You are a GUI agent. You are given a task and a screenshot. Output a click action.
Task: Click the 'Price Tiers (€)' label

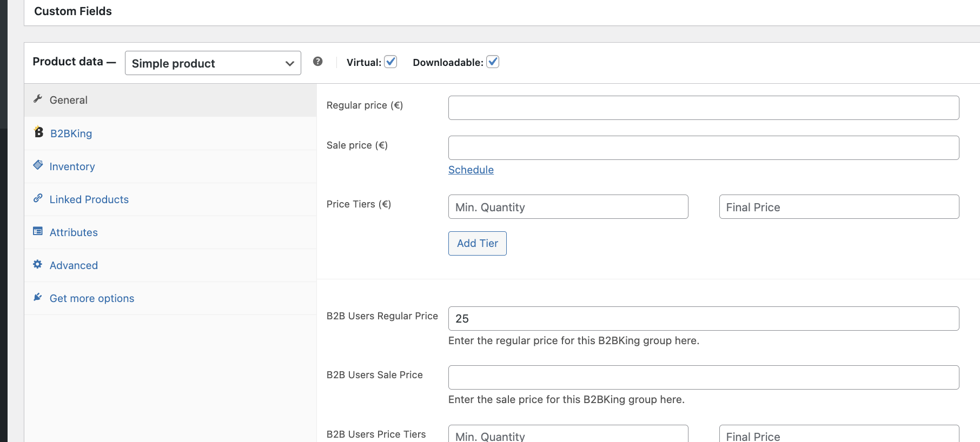[x=359, y=204]
